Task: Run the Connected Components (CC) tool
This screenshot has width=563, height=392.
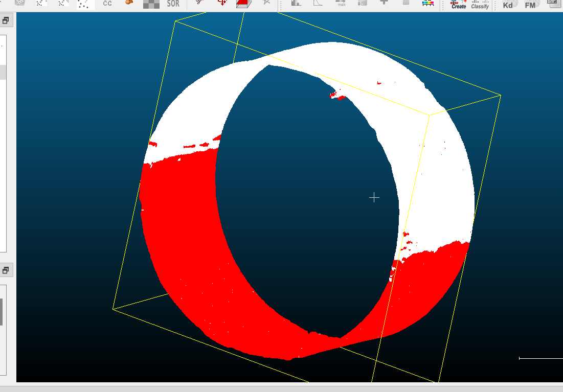Action: tap(107, 5)
